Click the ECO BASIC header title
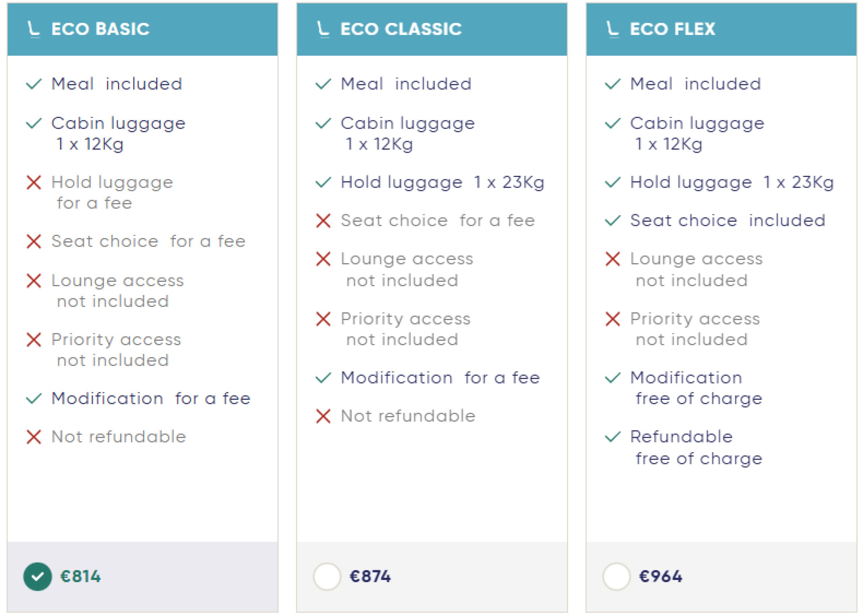Viewport: 863px width, 616px height. (100, 29)
